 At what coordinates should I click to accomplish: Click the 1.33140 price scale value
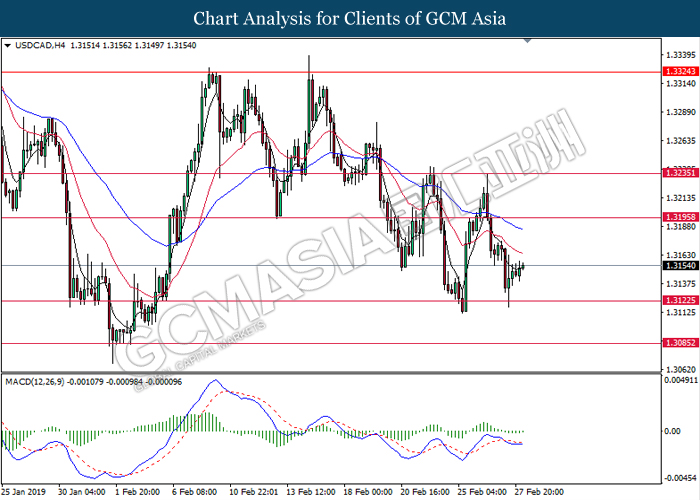tap(681, 83)
